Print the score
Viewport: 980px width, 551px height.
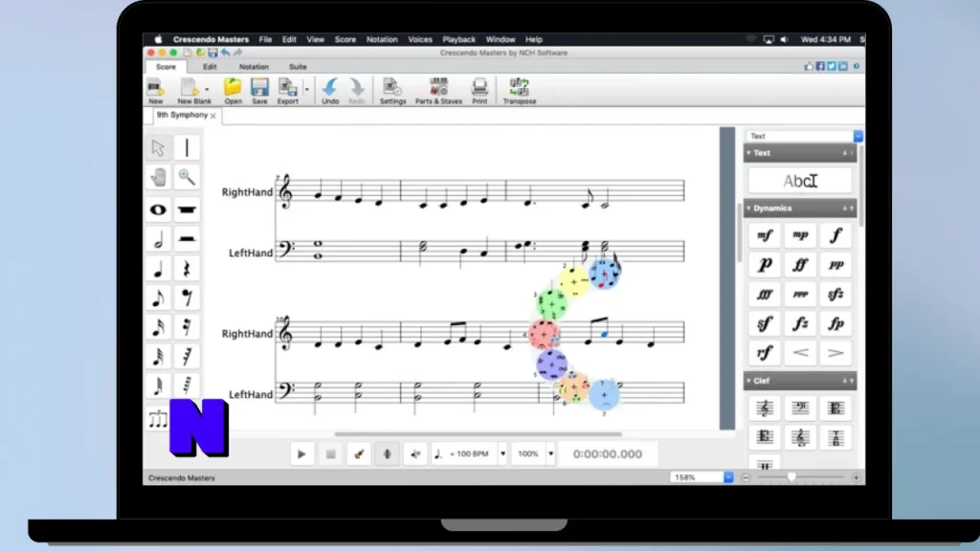point(479,91)
